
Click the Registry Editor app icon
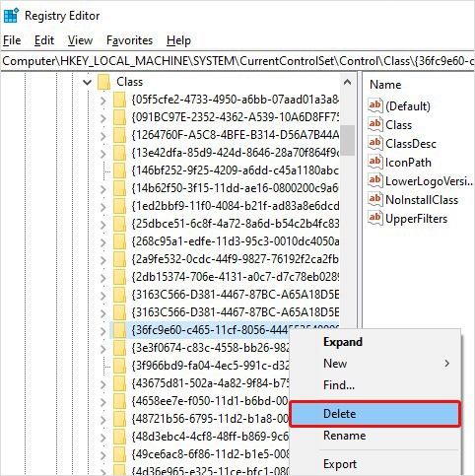11,15
